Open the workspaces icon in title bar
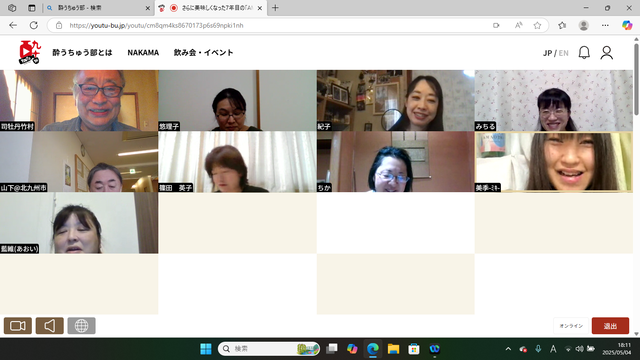 (12, 8)
